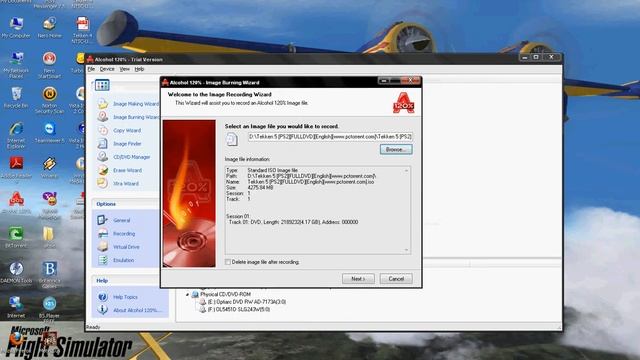Click Next in the wizard

(358, 279)
